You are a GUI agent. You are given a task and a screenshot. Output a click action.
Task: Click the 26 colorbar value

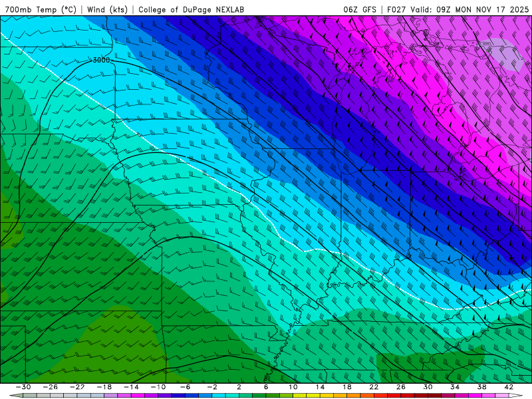click(401, 387)
